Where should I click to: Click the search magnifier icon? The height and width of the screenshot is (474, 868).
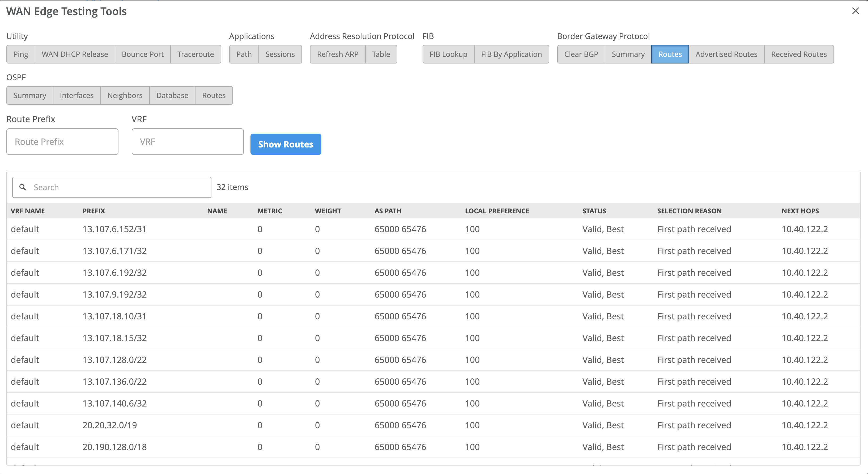coord(23,187)
